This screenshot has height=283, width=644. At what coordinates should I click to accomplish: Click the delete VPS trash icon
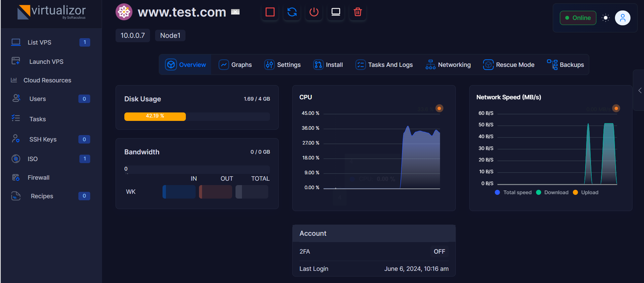[x=358, y=12]
